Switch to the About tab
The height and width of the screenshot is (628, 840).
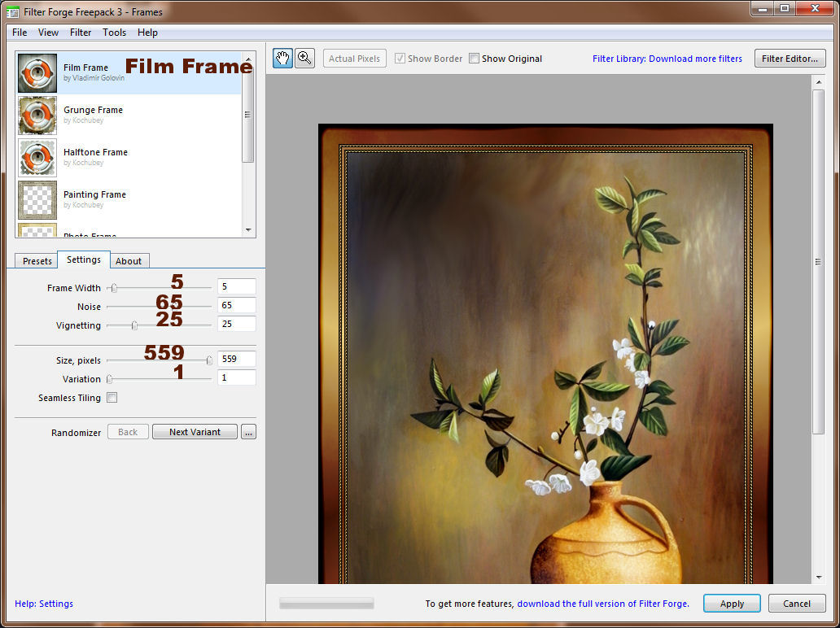pyautogui.click(x=129, y=261)
